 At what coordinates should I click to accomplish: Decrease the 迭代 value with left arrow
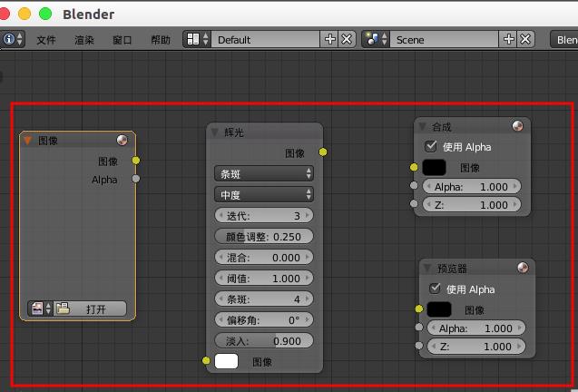pyautogui.click(x=220, y=215)
